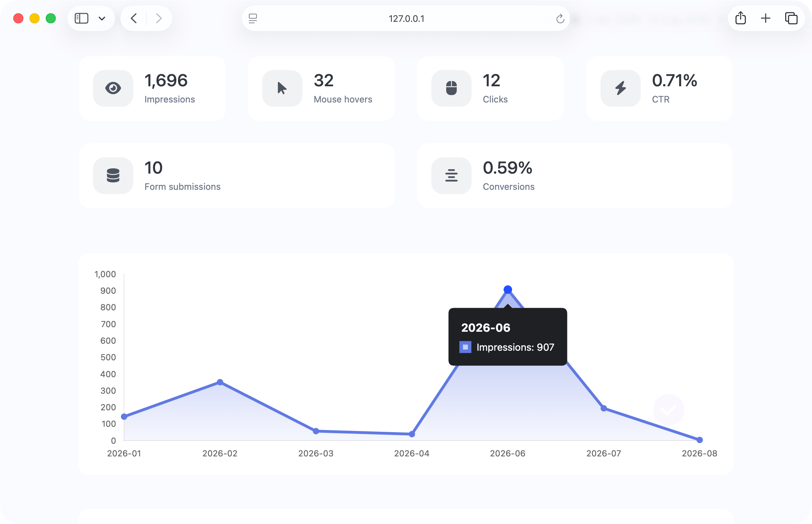Reload the page
This screenshot has width=812, height=524.
[x=560, y=18]
